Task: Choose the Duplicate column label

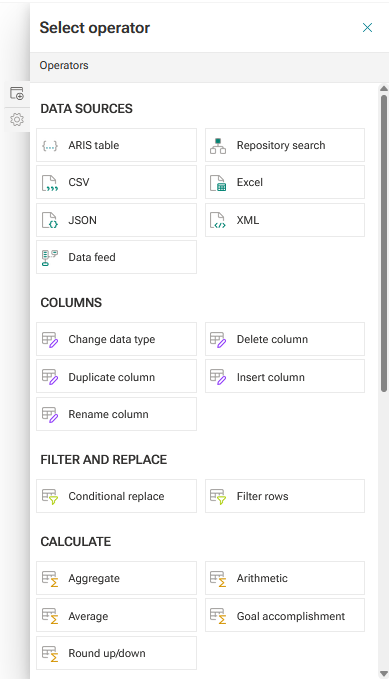Action: tap(111, 377)
